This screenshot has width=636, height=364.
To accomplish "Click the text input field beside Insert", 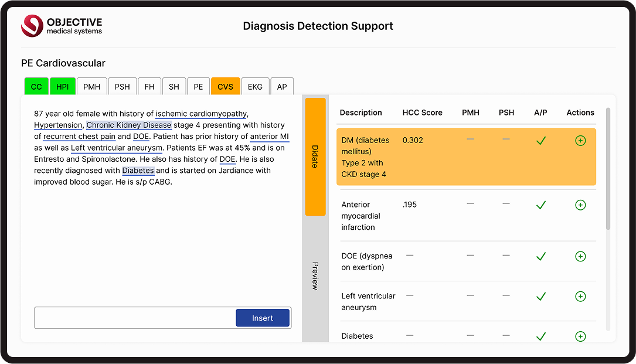I will [x=135, y=318].
